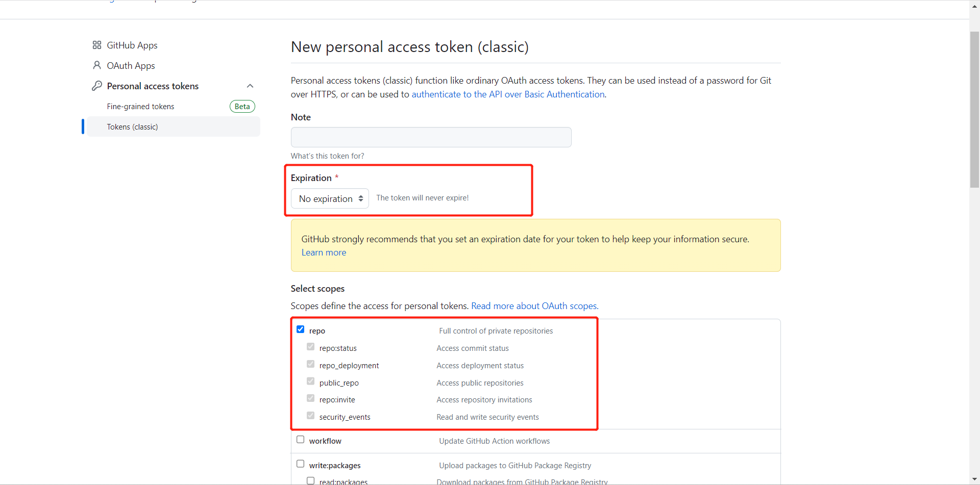Open the Expiration dropdown showing No expiration
Viewport: 980px width, 485px height.
pos(330,198)
